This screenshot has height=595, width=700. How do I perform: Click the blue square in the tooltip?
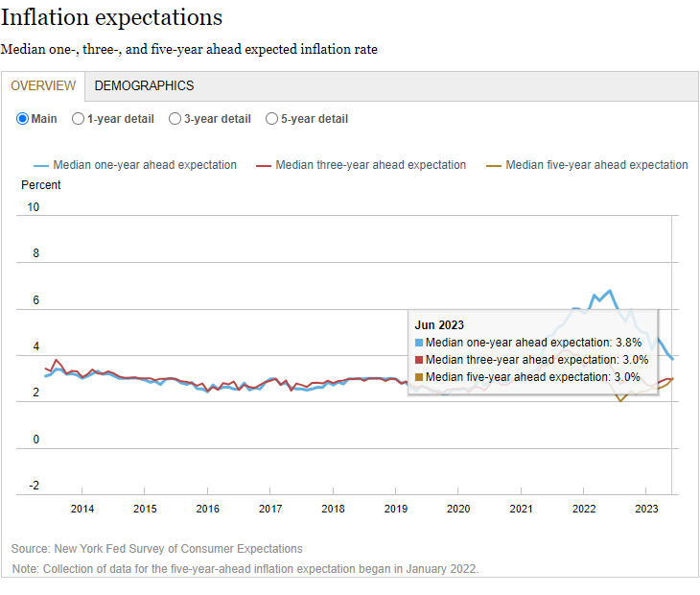[x=419, y=343]
